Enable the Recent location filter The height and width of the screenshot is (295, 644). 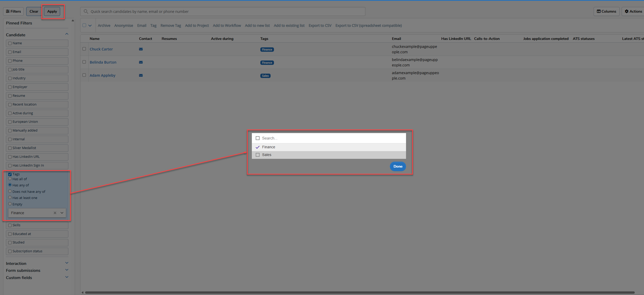(10, 105)
